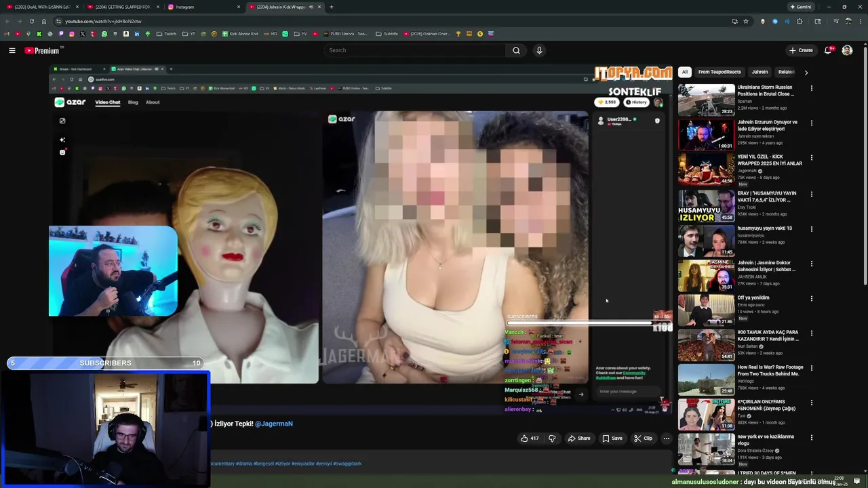
Task: Open options for Ukrainians Storm Russian Positions video
Action: tap(811, 88)
